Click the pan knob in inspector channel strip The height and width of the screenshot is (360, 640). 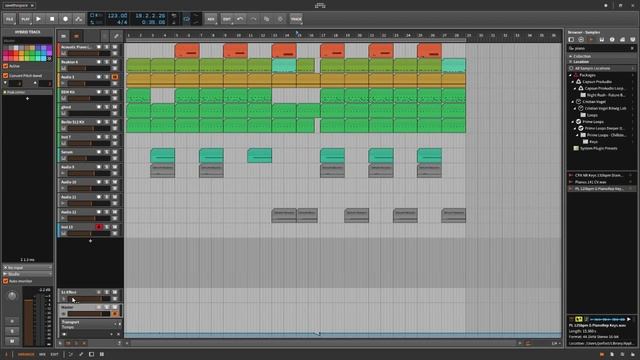12,296
